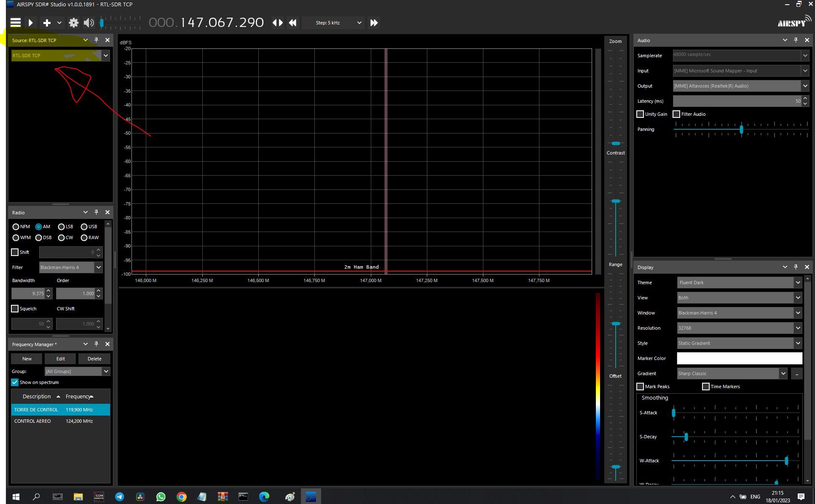Open the hamburger menu
The height and width of the screenshot is (504, 815).
[x=15, y=23]
